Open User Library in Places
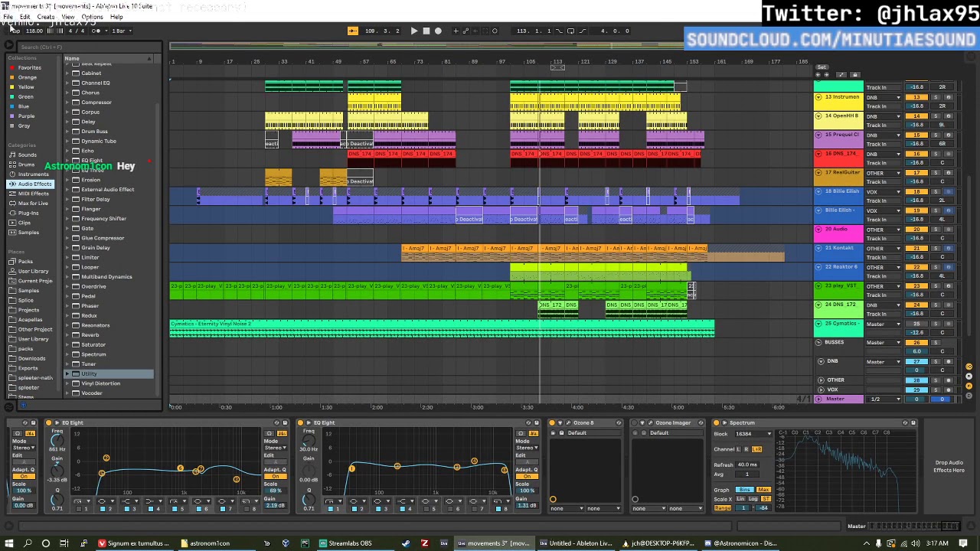 pos(33,271)
